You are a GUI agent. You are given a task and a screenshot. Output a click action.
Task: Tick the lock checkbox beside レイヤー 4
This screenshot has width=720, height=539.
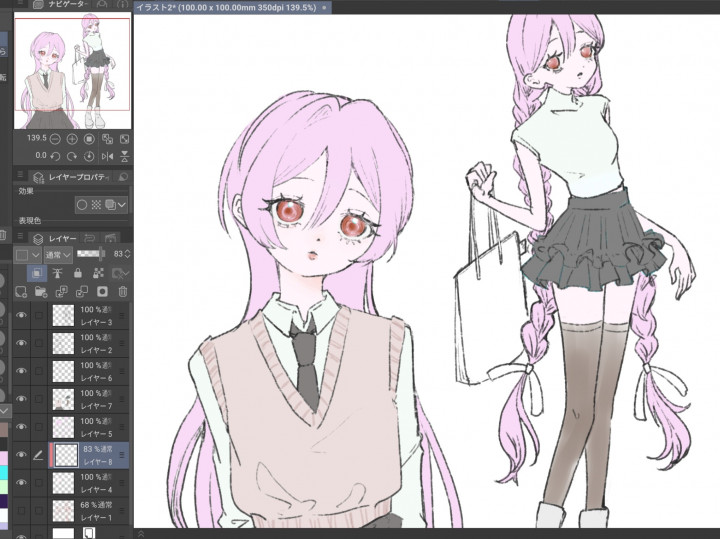point(40,484)
